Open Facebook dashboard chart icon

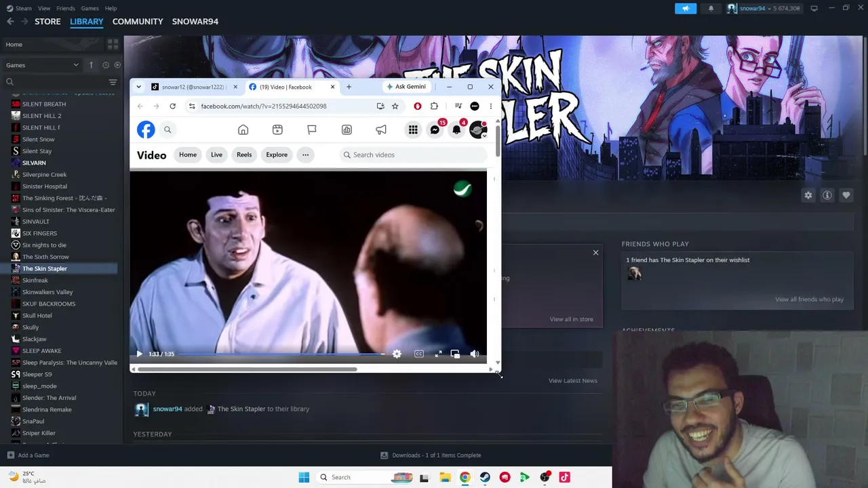tap(347, 129)
